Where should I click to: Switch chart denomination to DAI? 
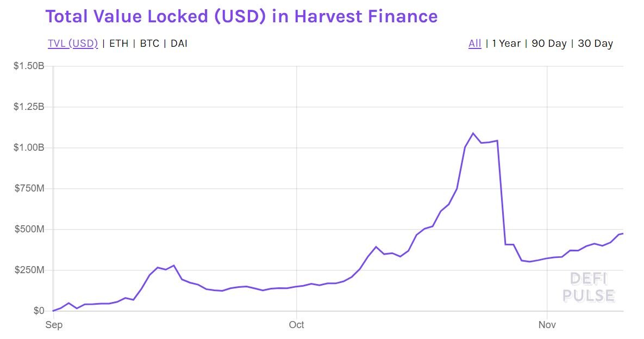pos(179,44)
